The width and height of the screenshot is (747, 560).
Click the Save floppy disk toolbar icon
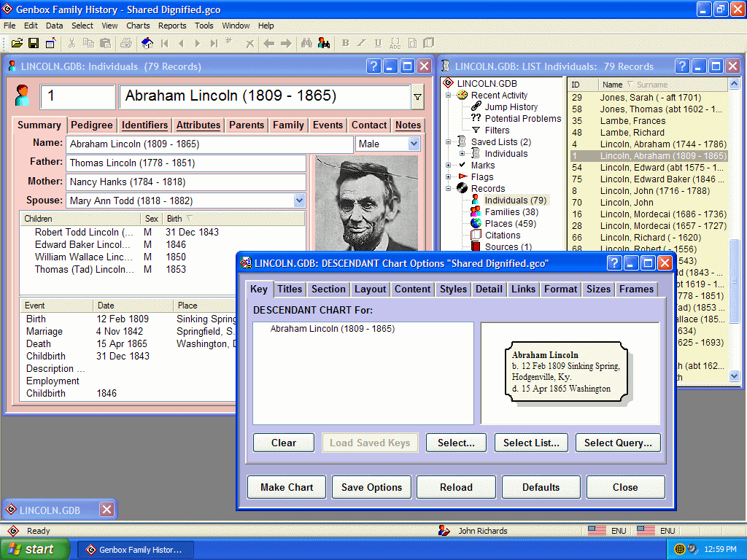pyautogui.click(x=34, y=43)
